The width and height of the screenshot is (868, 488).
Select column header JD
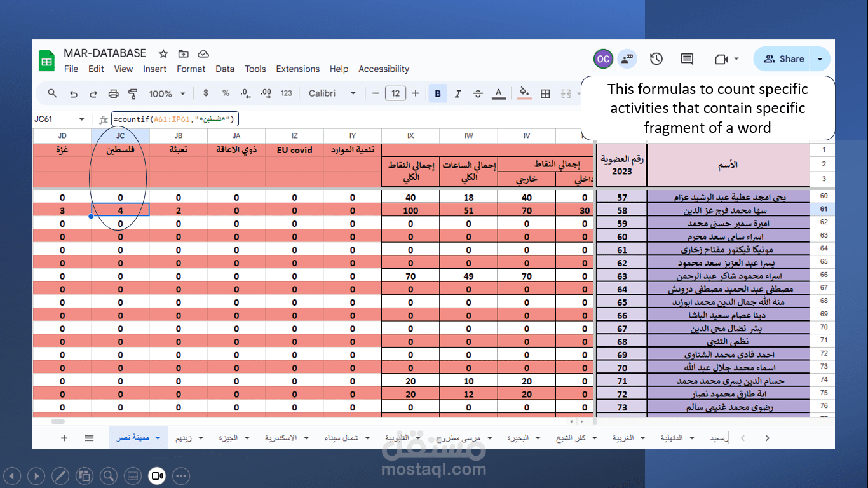(x=62, y=136)
